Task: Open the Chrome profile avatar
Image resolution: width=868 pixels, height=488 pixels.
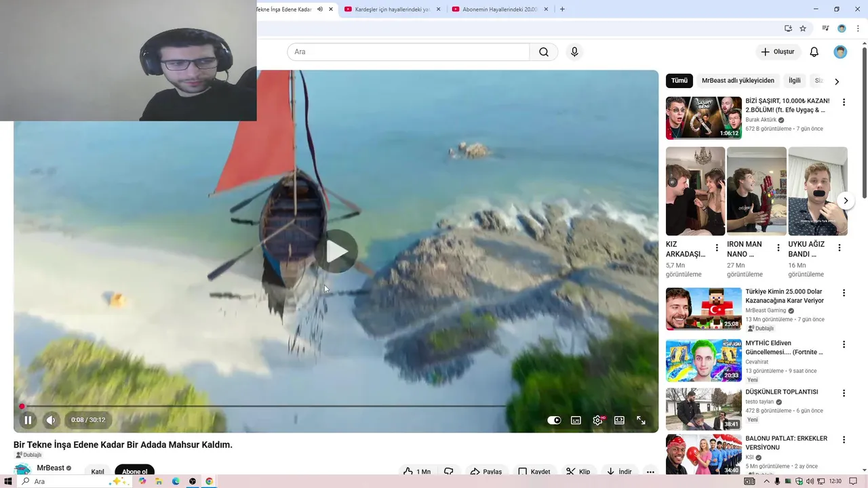Action: coord(842,28)
